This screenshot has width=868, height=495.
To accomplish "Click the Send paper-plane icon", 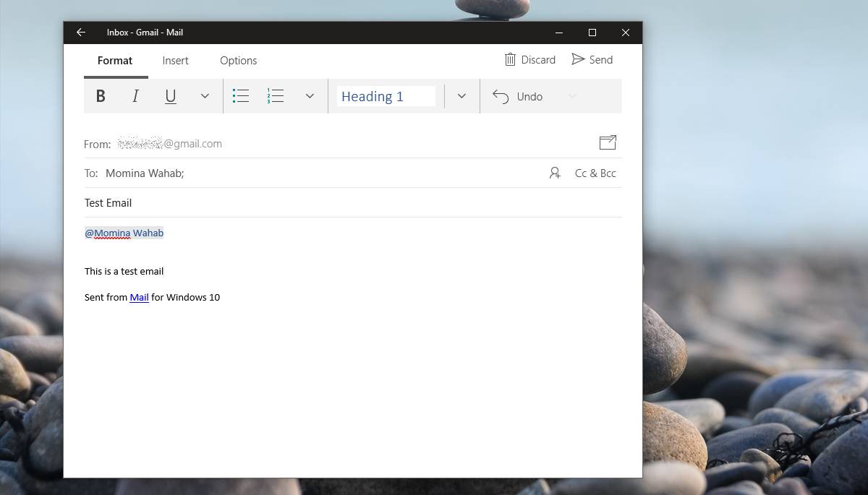I will click(x=578, y=59).
